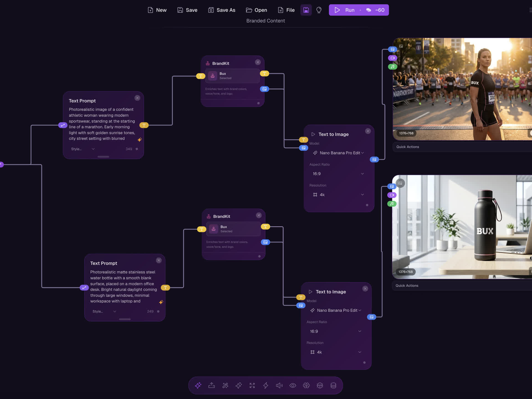Viewport: 532px width, 399px height.
Task: Click the upload icon in bottom toolbar
Action: (211, 385)
